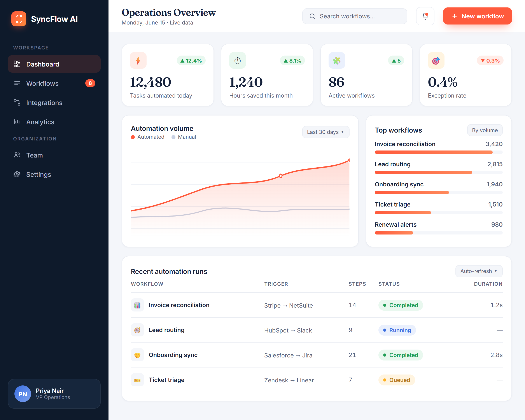
Task: Click the Zendesk → Linear trigger cell
Action: click(289, 380)
